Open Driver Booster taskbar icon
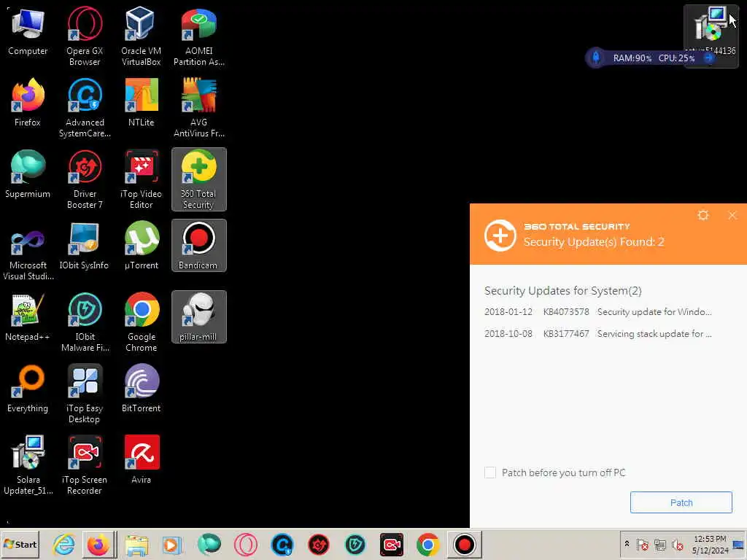This screenshot has width=747, height=560. coord(319,544)
